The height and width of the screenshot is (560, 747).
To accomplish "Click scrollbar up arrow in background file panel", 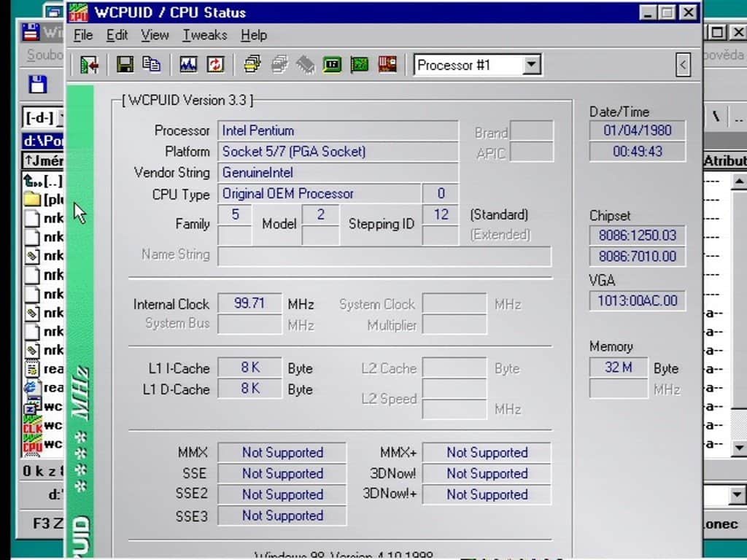I will point(739,182).
